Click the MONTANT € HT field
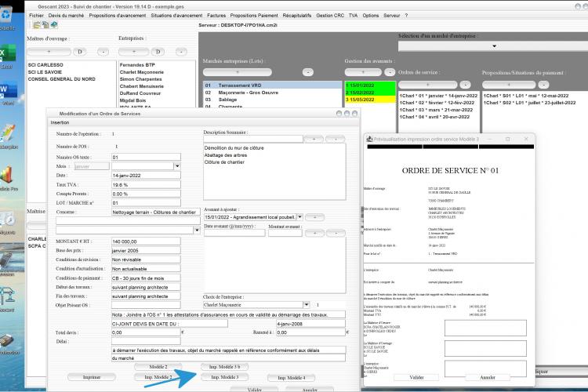 (x=146, y=241)
